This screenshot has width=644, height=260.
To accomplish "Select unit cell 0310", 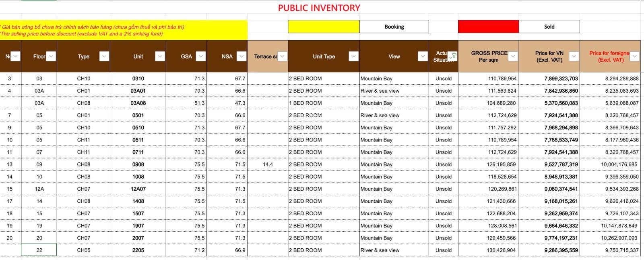I will (x=138, y=79).
